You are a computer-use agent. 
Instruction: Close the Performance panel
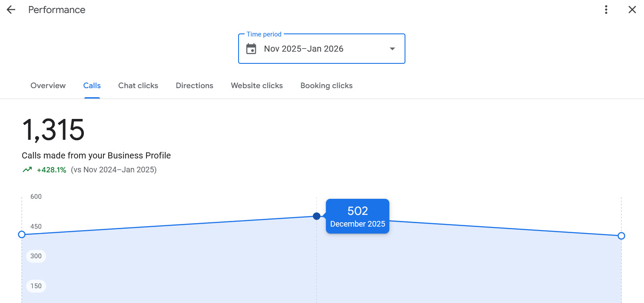tap(632, 10)
